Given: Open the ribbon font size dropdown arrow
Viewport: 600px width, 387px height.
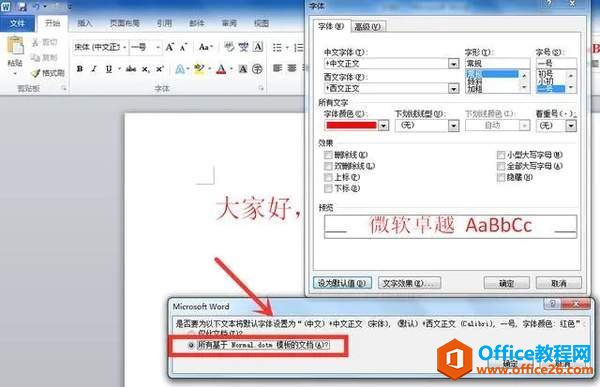Looking at the screenshot, I should click(158, 47).
